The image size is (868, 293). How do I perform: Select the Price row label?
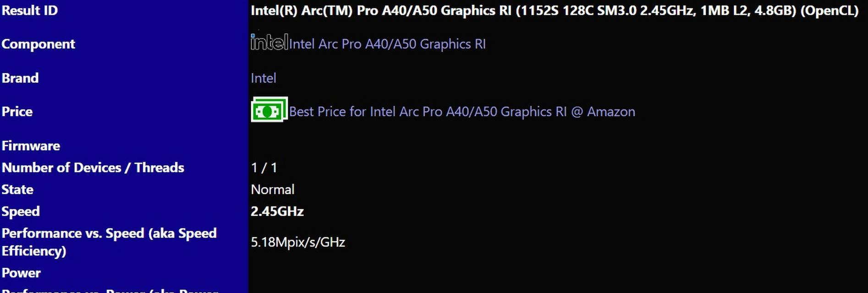17,112
